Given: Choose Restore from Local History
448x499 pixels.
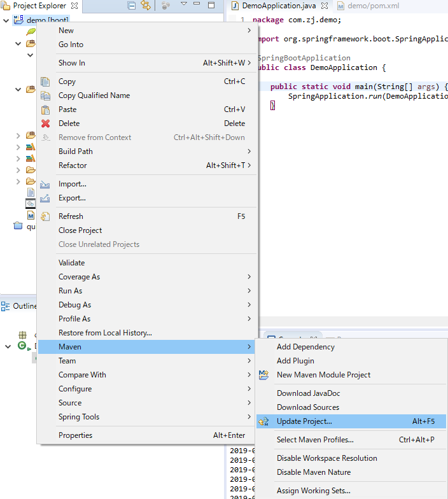Looking at the screenshot, I should click(x=148, y=333).
